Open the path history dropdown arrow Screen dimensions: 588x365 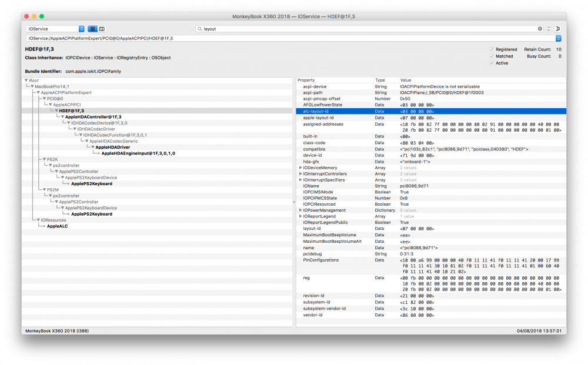(x=558, y=38)
